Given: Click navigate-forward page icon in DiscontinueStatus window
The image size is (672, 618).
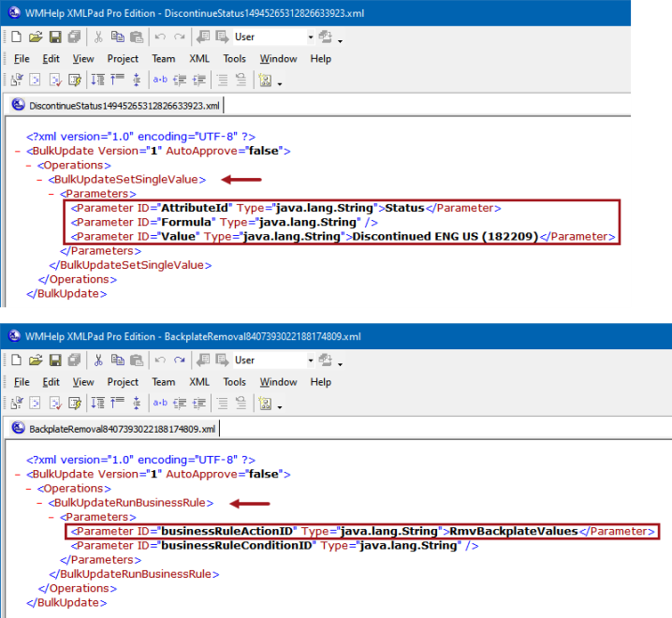Looking at the screenshot, I should [222, 37].
